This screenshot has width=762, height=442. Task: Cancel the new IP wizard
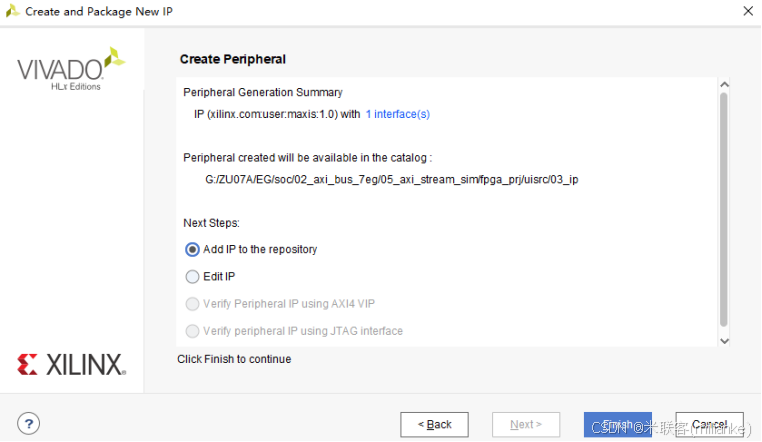tap(709, 424)
